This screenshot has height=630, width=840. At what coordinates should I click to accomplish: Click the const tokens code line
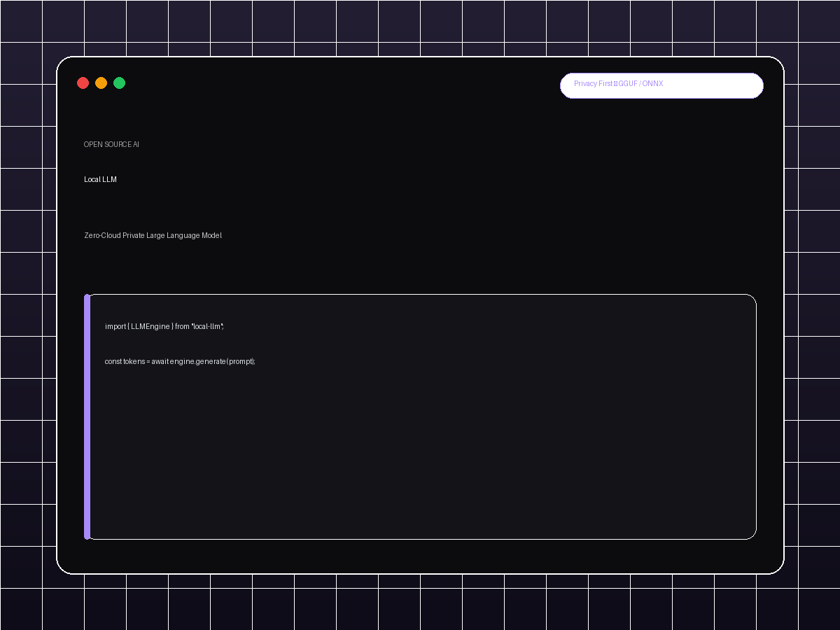pos(180,361)
